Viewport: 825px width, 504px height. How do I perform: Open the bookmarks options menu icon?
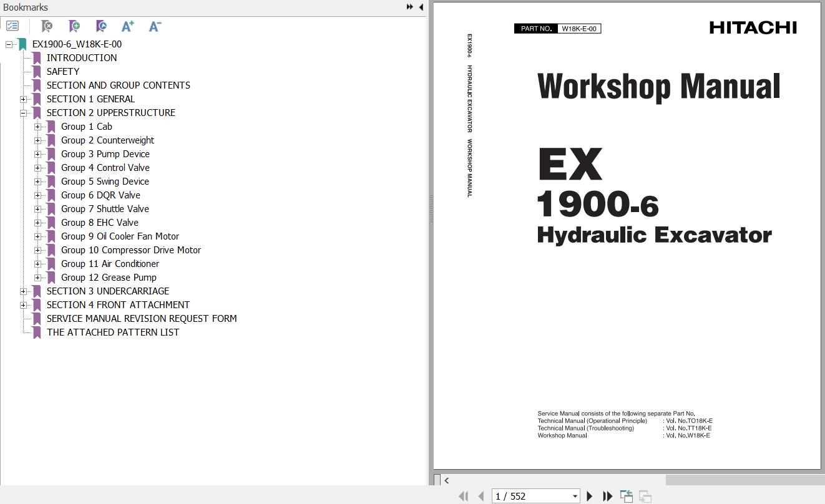click(12, 26)
